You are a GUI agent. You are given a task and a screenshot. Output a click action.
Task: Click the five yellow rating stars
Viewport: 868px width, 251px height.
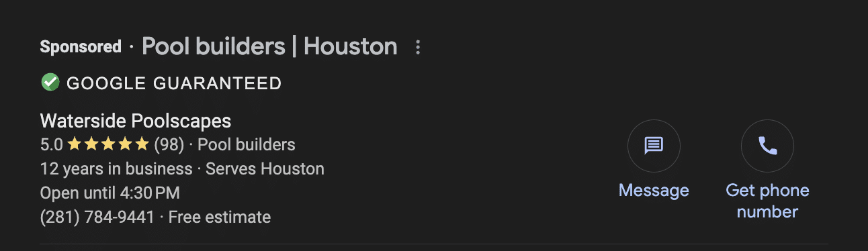[x=108, y=144]
